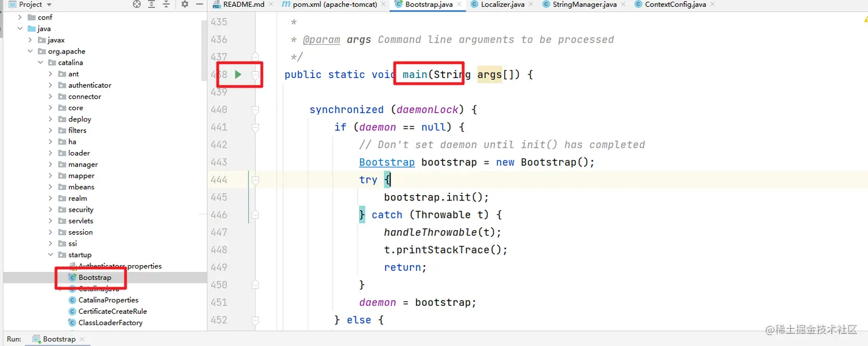Fold the Javadoc comment ending at line 437

pyautogui.click(x=255, y=57)
